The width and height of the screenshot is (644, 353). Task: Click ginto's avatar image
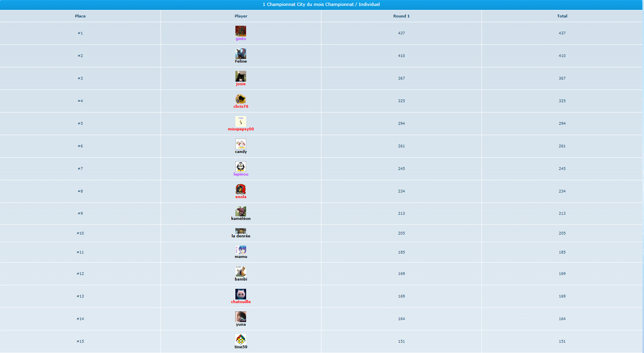tap(241, 31)
